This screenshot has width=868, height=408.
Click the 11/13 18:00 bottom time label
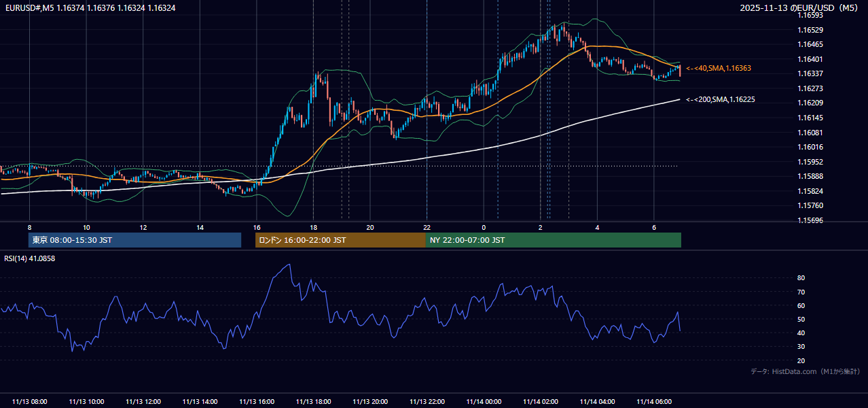(x=313, y=402)
